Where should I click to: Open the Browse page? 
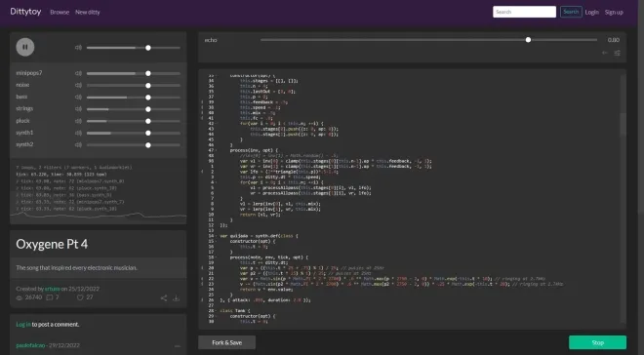coord(60,13)
